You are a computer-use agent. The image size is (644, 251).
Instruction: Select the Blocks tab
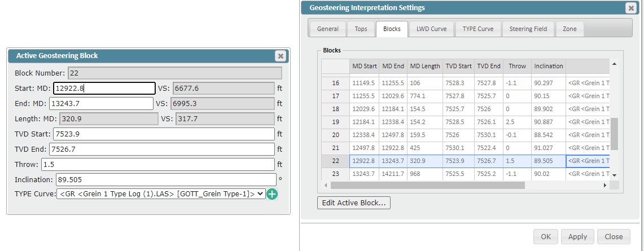[x=392, y=29]
